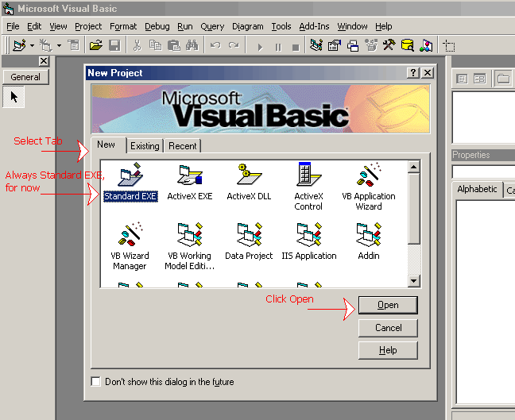Open the Properties Window toolbar icon

335,45
